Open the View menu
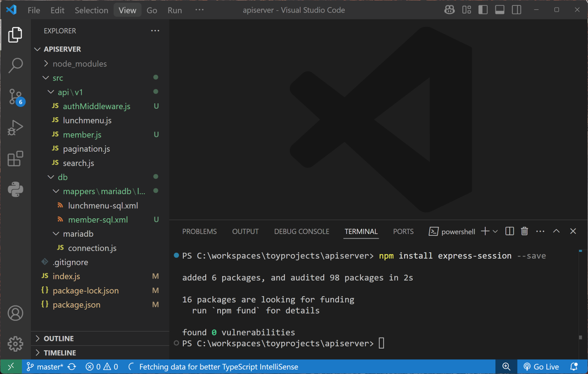Viewport: 588px width, 374px height. [x=128, y=10]
